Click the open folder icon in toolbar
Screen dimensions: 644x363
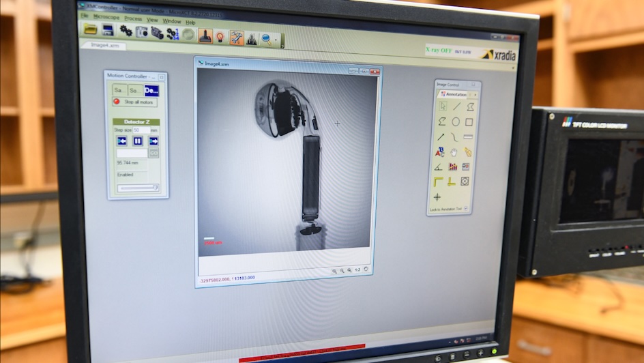point(90,29)
